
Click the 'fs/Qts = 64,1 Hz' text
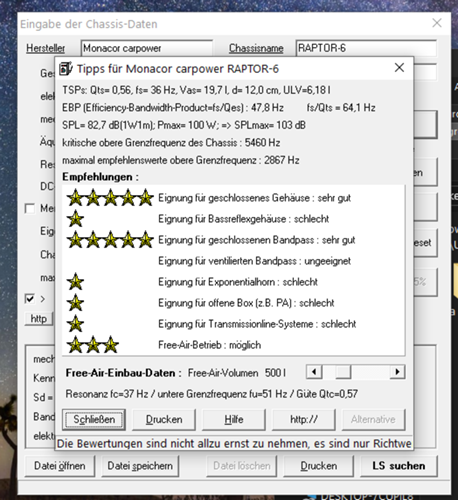click(341, 108)
